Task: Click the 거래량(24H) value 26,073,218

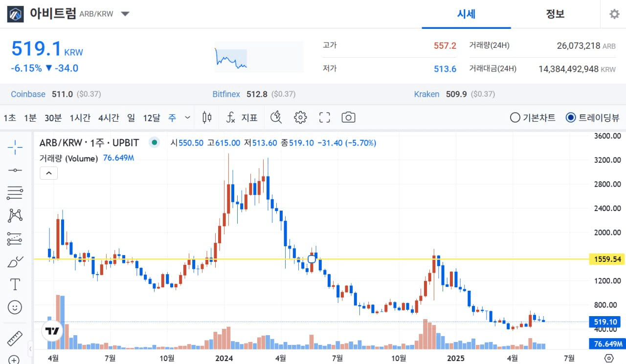Action: pos(579,45)
